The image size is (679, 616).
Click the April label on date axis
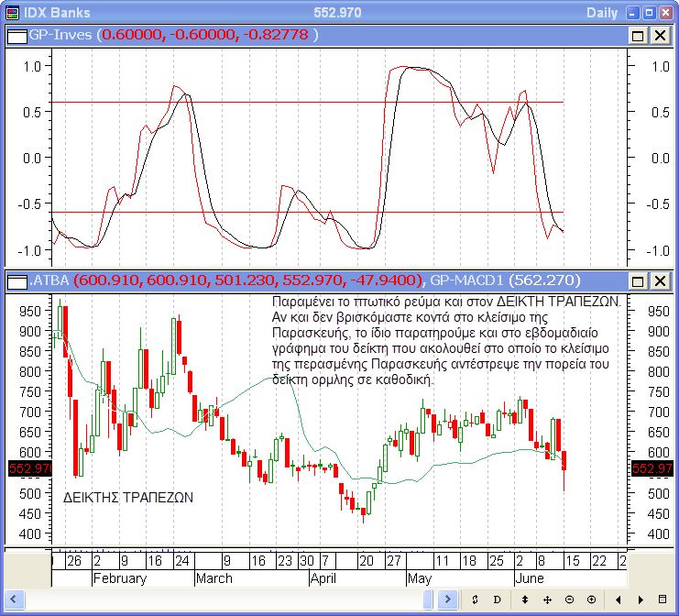[323, 578]
